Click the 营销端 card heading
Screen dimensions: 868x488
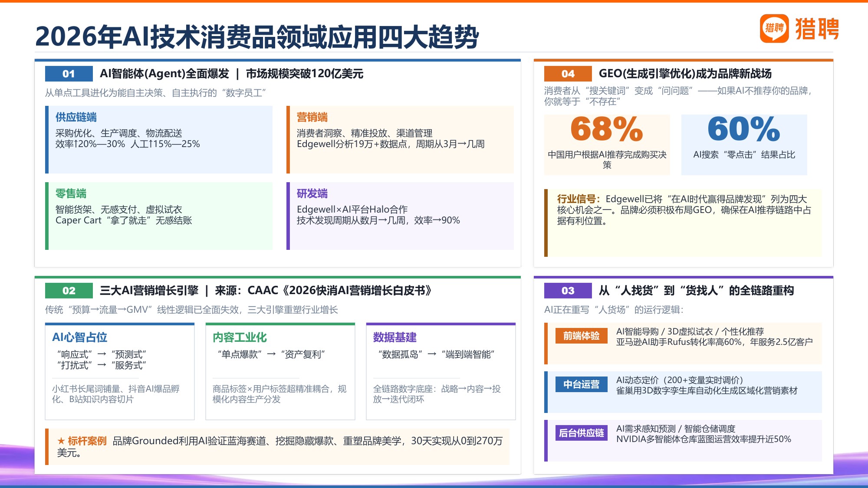pyautogui.click(x=312, y=117)
